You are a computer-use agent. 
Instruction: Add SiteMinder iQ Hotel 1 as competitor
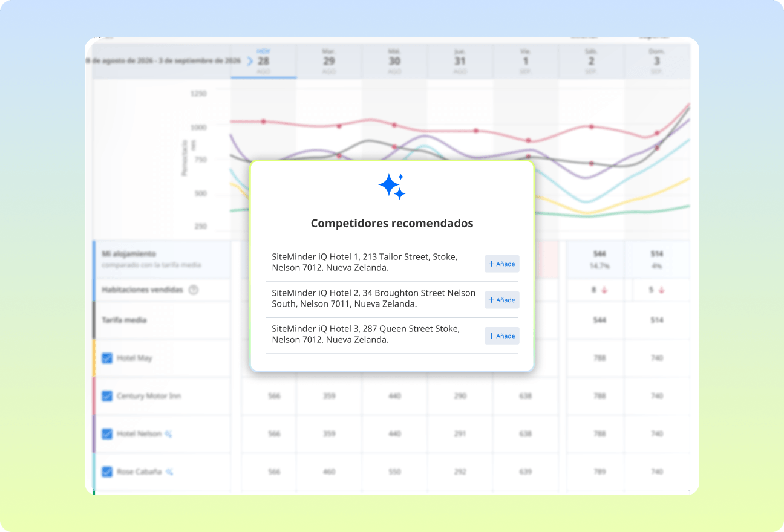501,264
